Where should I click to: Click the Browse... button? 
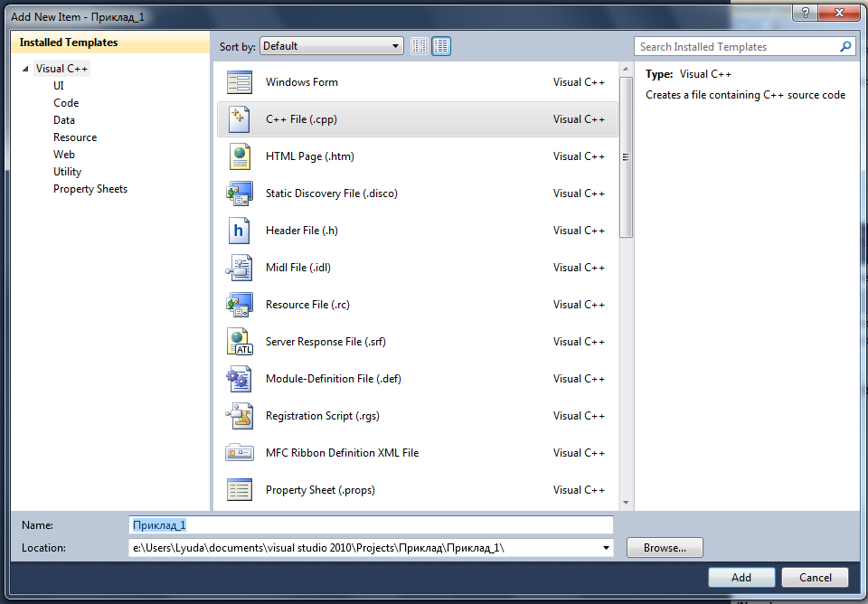(x=665, y=548)
